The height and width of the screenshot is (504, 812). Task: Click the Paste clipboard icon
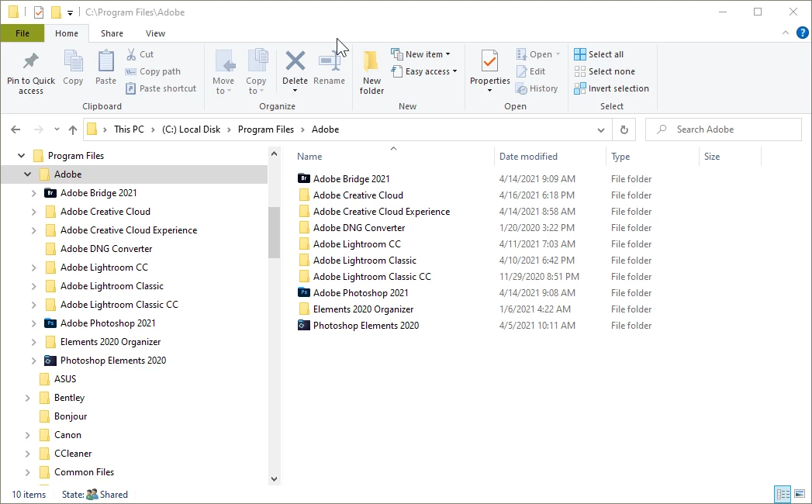pos(105,61)
